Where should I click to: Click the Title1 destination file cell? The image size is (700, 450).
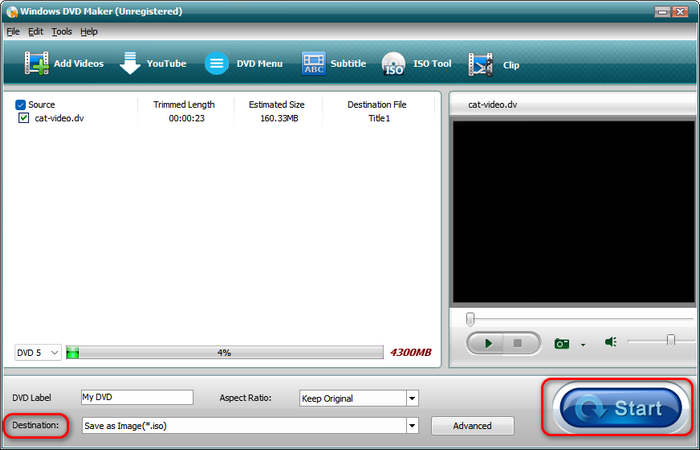(379, 118)
